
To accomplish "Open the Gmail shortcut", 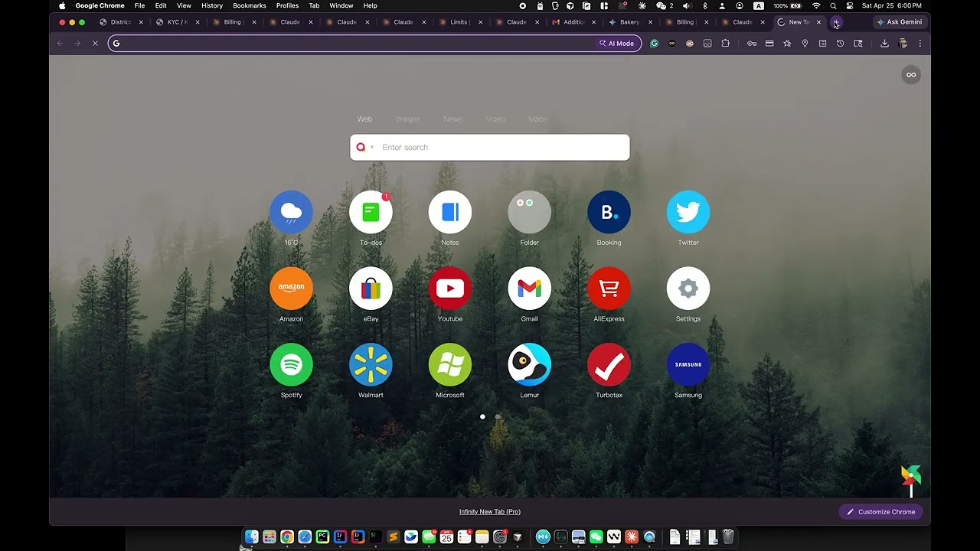I will coord(529,289).
